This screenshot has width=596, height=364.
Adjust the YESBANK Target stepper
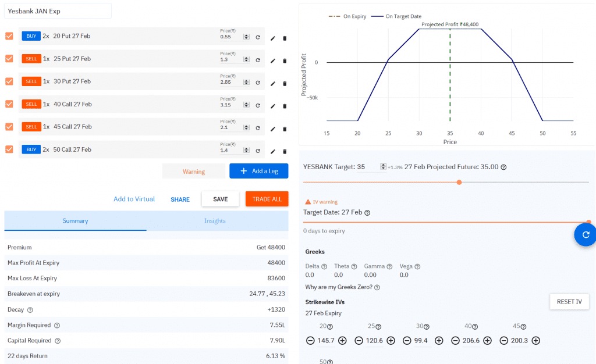[383, 167]
